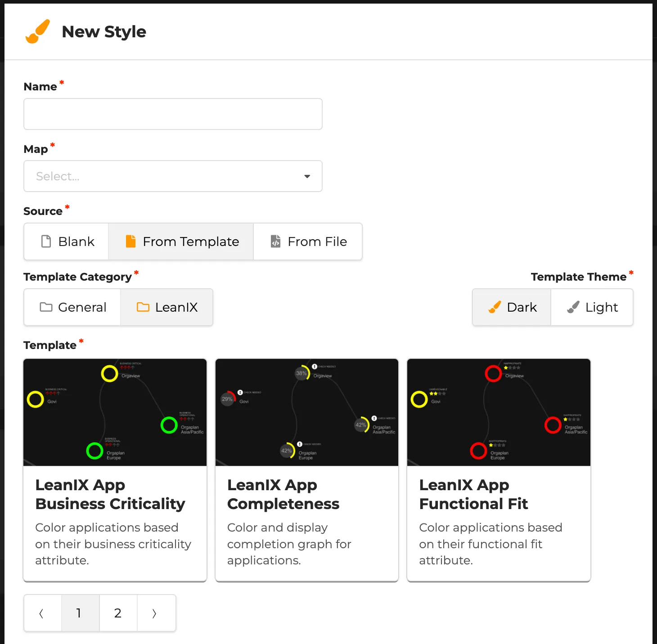Click the 'New Style' dialog heading
This screenshot has height=644, width=657.
point(104,32)
